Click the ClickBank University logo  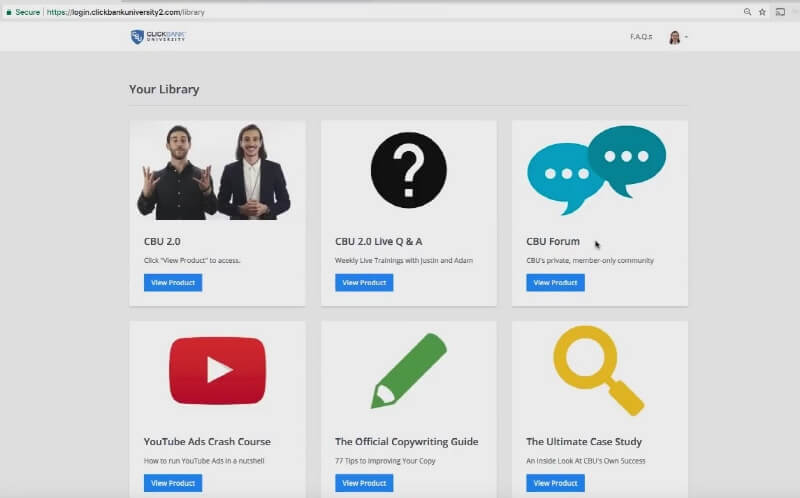point(158,37)
